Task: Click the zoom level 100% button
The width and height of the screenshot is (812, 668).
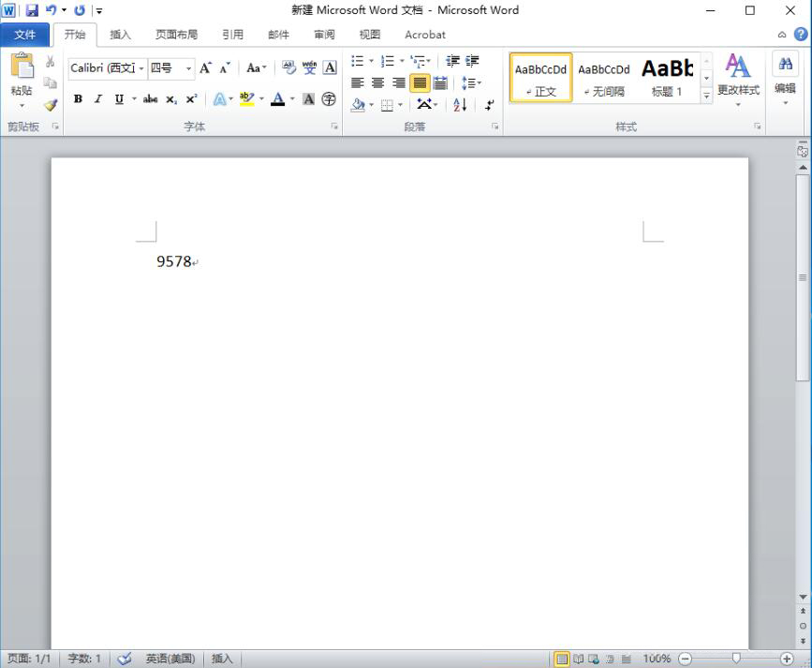Action: coord(657,659)
